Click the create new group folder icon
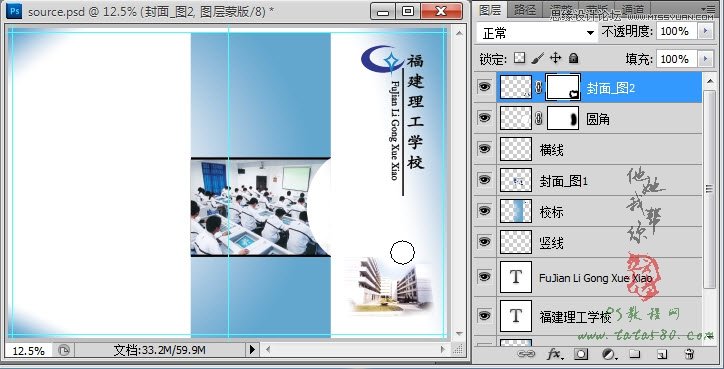 (635, 354)
